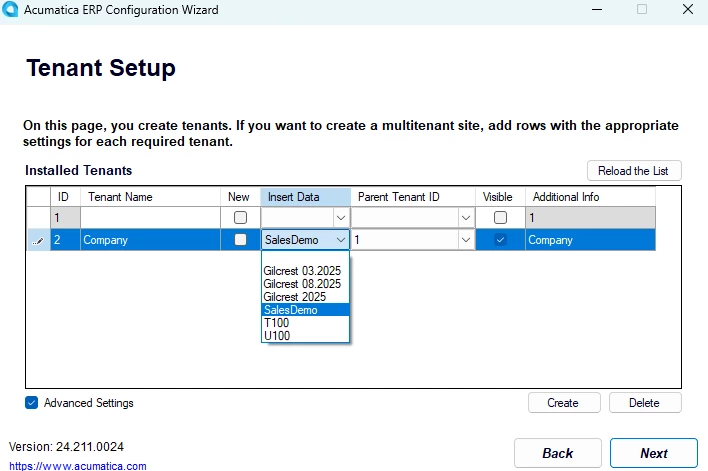708x471 pixels.
Task: Click the ID column header
Action: click(65, 197)
